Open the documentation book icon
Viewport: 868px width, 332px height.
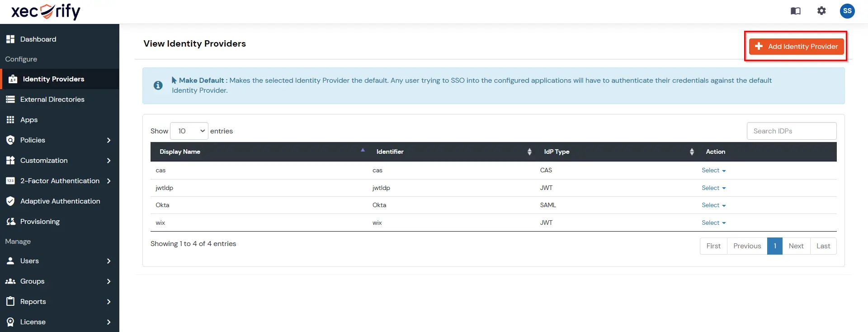coord(796,11)
